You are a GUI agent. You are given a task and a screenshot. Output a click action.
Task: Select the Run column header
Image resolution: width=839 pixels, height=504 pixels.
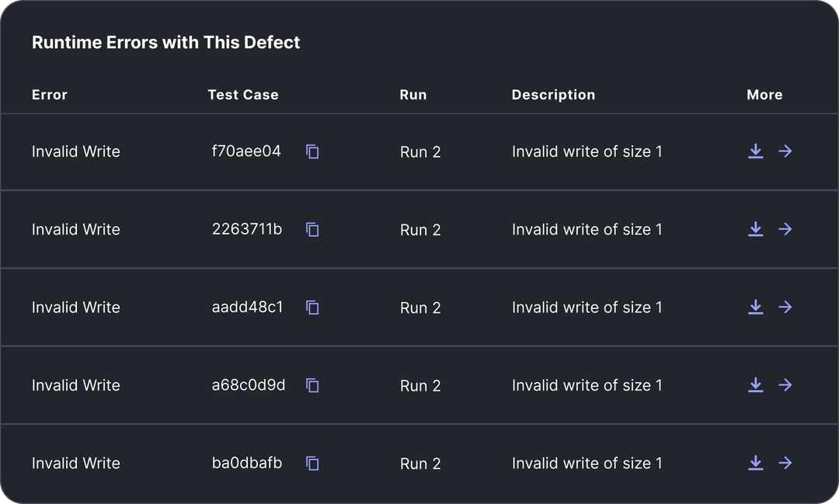tap(413, 95)
